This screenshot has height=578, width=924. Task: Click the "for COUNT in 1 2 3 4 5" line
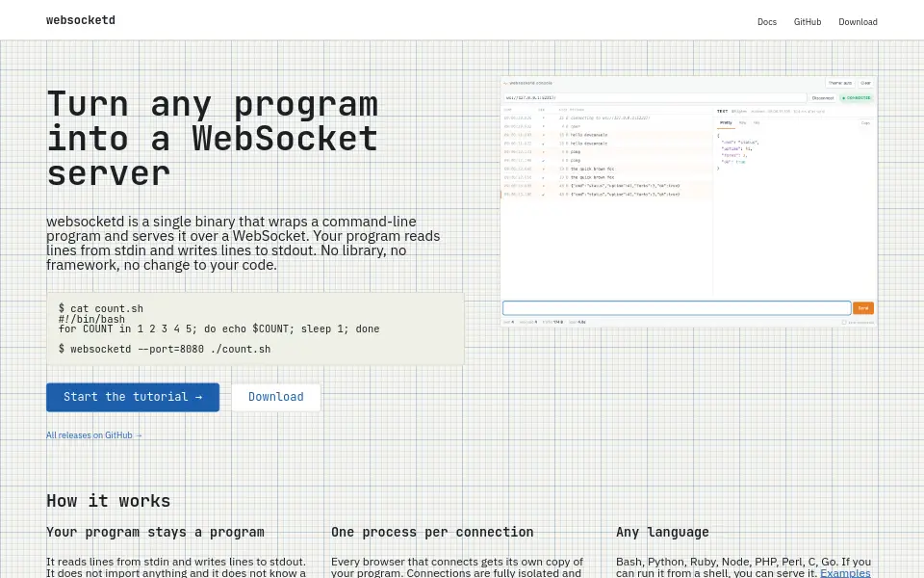click(x=218, y=328)
